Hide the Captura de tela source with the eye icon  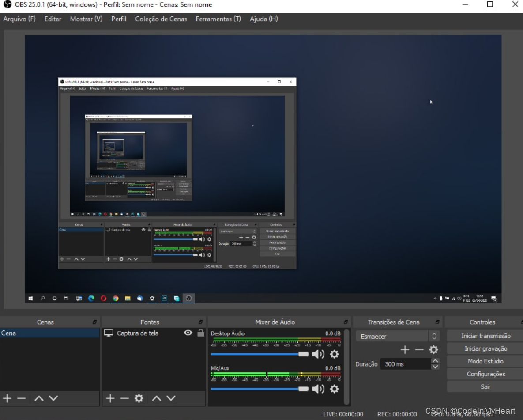(x=188, y=333)
